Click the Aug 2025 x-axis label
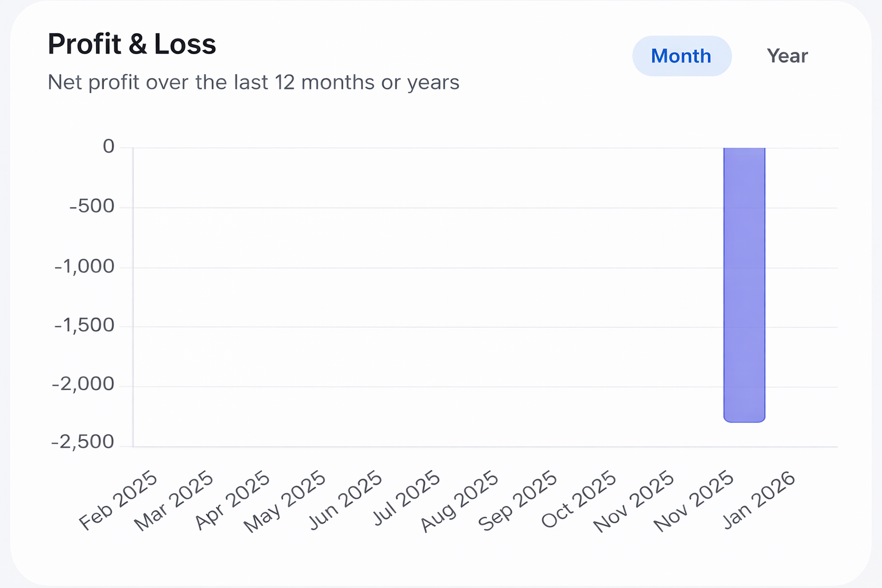Image resolution: width=882 pixels, height=588 pixels. pos(459,501)
